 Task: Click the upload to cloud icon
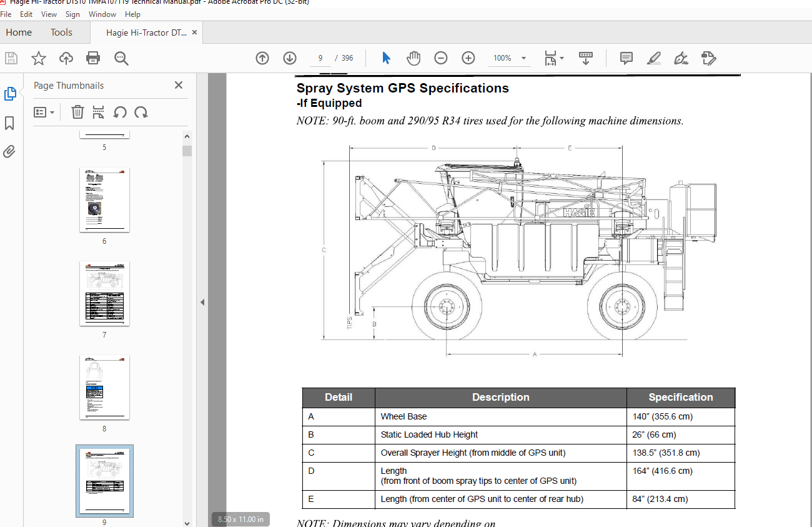point(66,58)
